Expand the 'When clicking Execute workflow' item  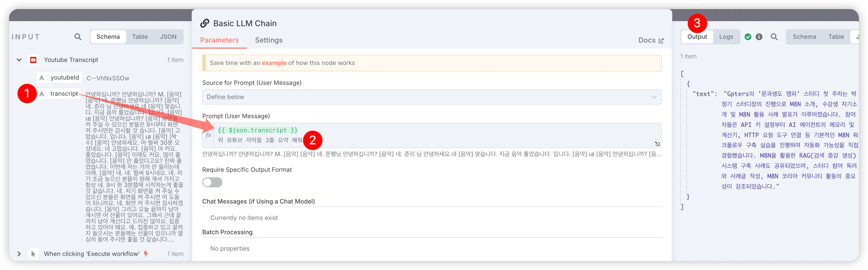19,254
